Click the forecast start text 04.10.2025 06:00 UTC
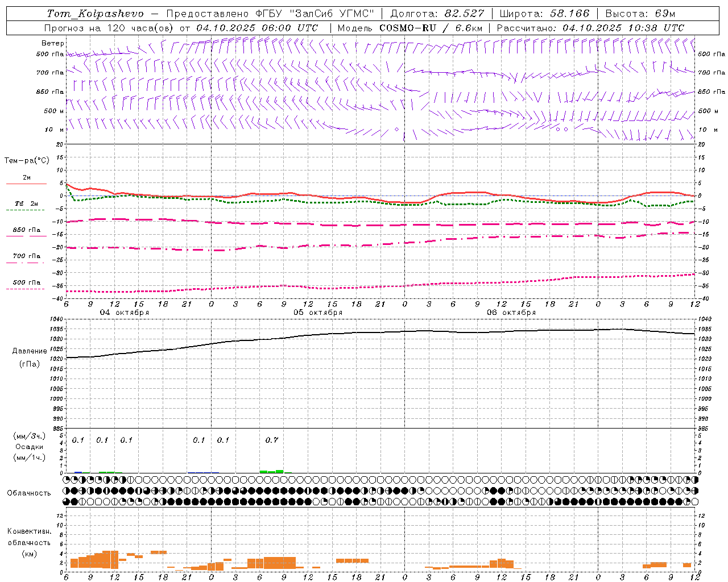This screenshot has height=582, width=728. [x=257, y=28]
